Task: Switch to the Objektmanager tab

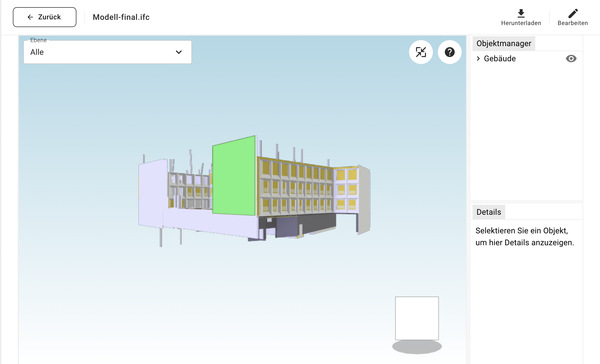Action: click(x=504, y=44)
